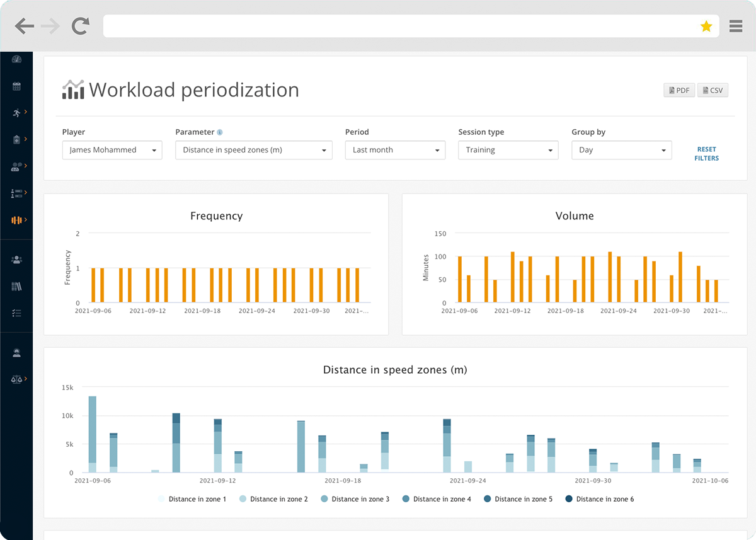The height and width of the screenshot is (540, 756).
Task: Open the medical clipboard icon
Action: [x=16, y=139]
